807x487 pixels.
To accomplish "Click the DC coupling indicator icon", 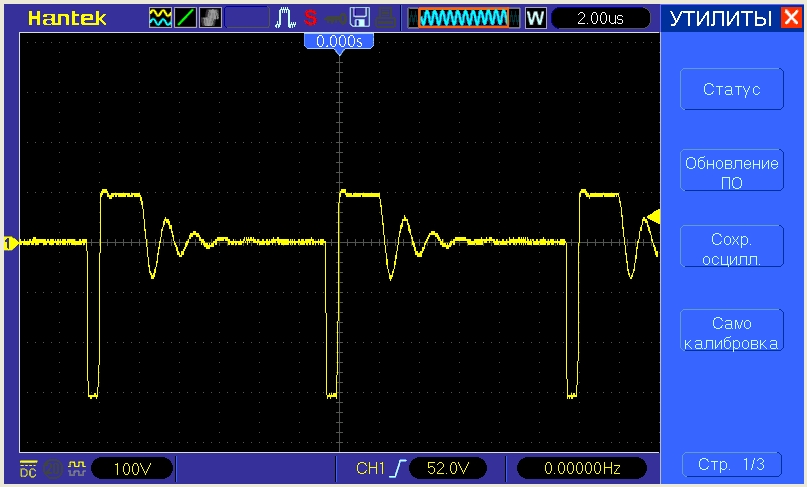I will click(28, 467).
